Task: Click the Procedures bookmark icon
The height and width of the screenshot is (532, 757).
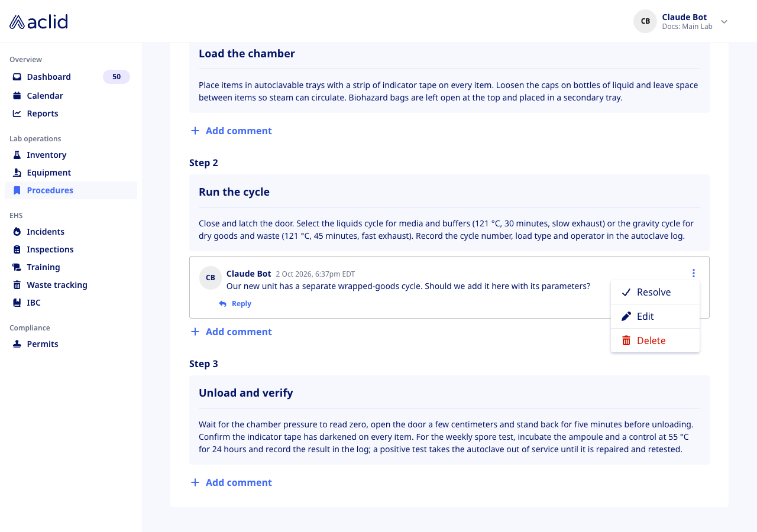Action: (17, 190)
